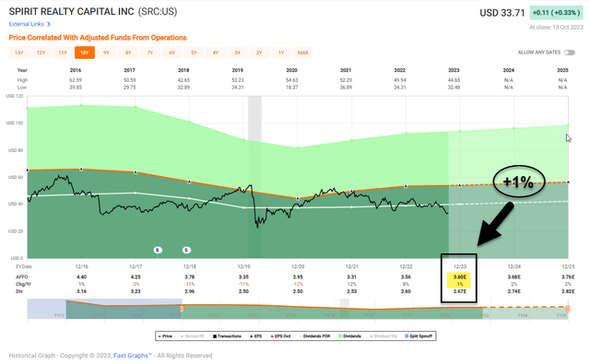Toggle EPS series in legend
The width and height of the screenshot is (590, 364).
pyautogui.click(x=256, y=335)
